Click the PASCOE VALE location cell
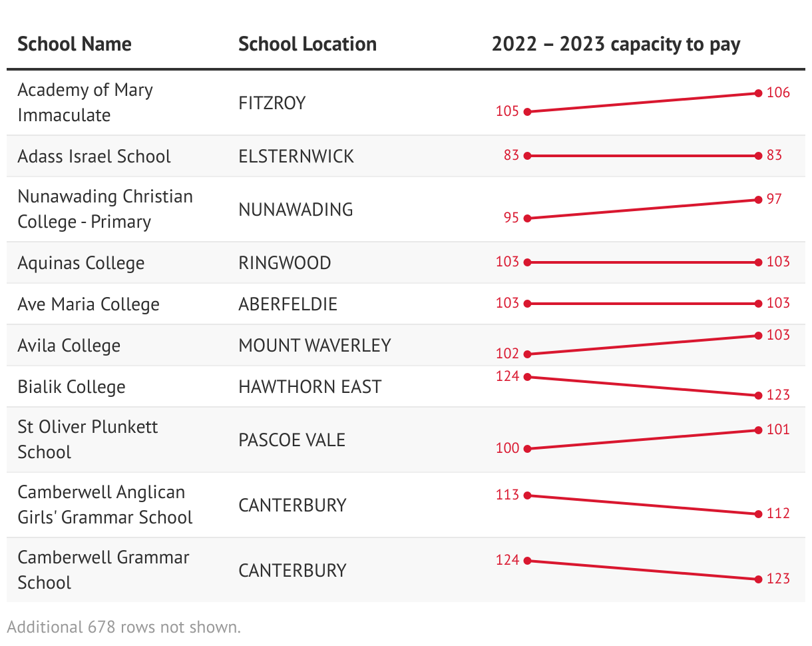812x646 pixels. pyautogui.click(x=292, y=440)
